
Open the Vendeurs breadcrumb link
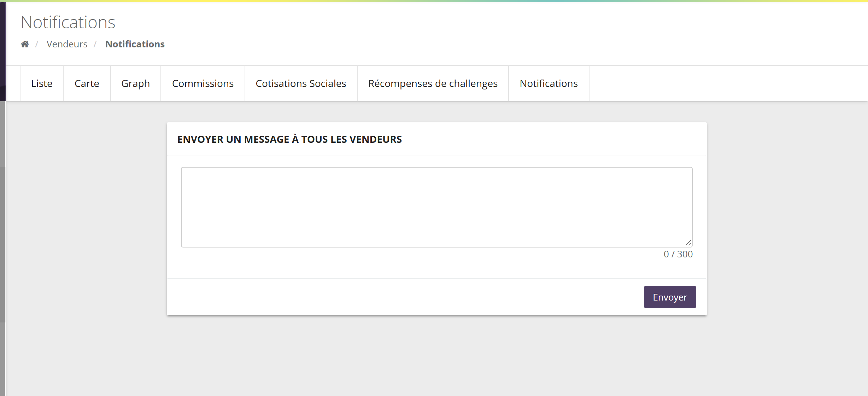pyautogui.click(x=67, y=44)
